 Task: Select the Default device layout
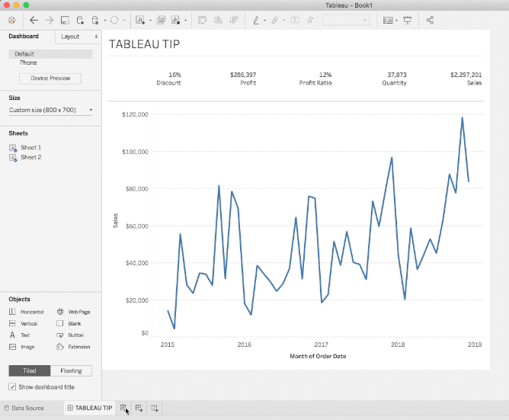click(x=50, y=54)
